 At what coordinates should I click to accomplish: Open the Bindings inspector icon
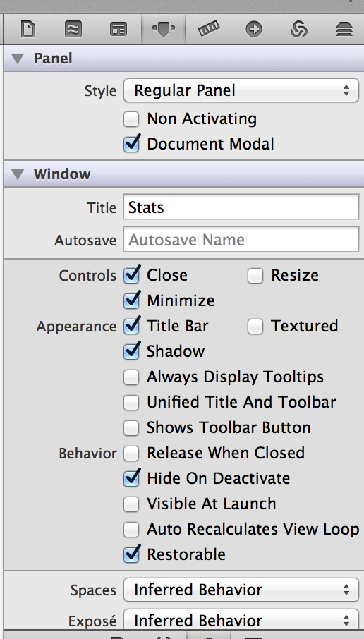[299, 30]
